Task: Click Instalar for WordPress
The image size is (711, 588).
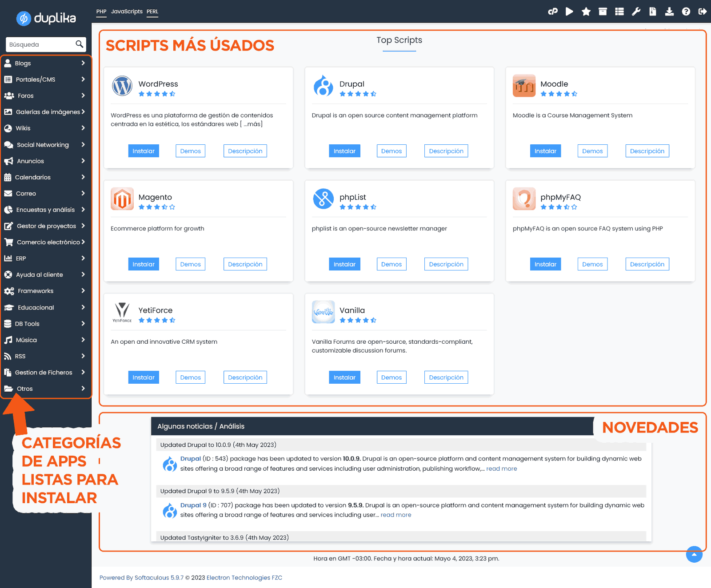Action: coord(143,151)
